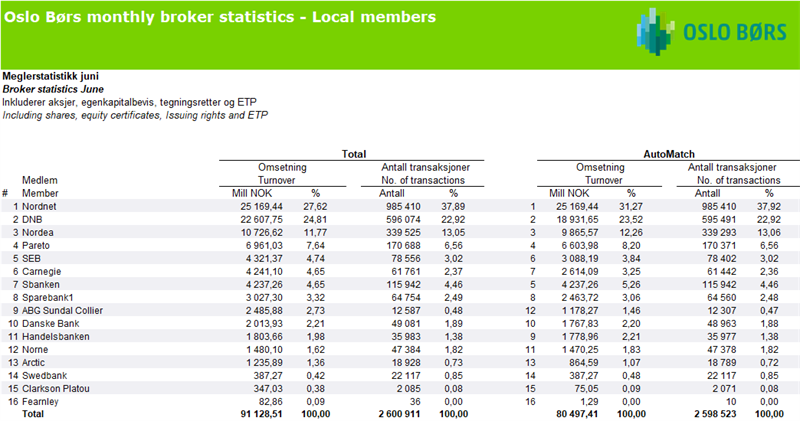
Task: Click the DNB member name
Action: point(33,218)
